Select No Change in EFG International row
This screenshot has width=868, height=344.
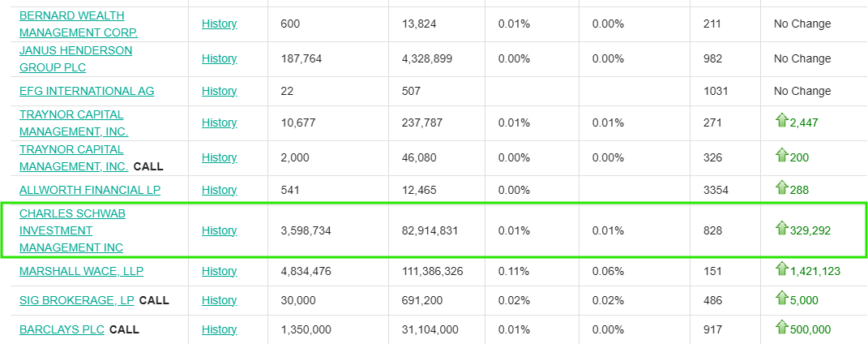pyautogui.click(x=802, y=91)
